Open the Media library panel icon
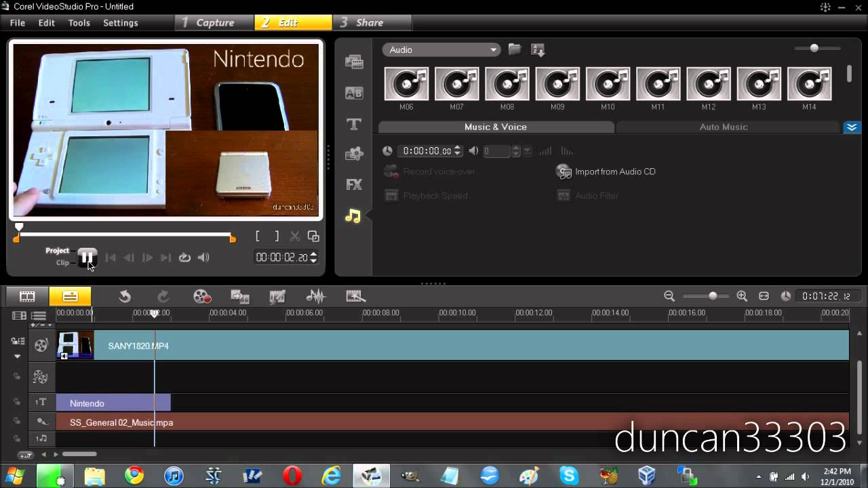The height and width of the screenshot is (488, 868). (354, 62)
